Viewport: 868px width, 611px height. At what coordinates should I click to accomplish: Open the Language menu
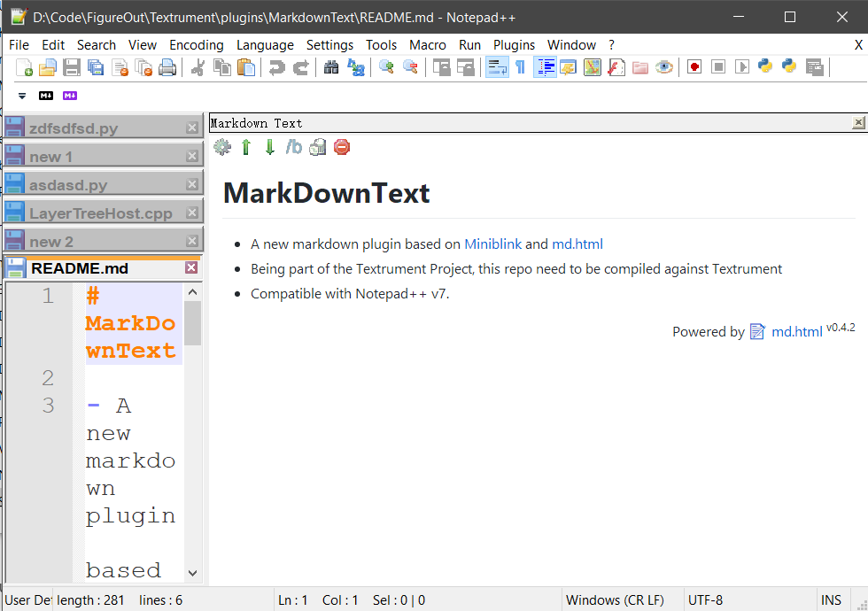(265, 45)
